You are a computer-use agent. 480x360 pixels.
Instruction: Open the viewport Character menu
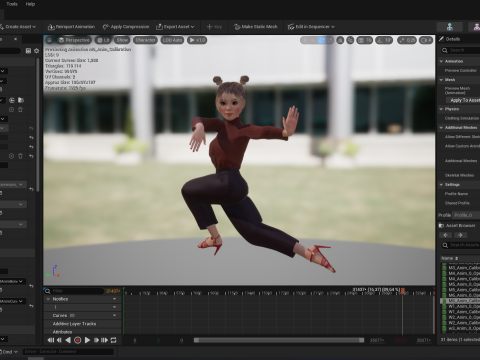[145, 40]
